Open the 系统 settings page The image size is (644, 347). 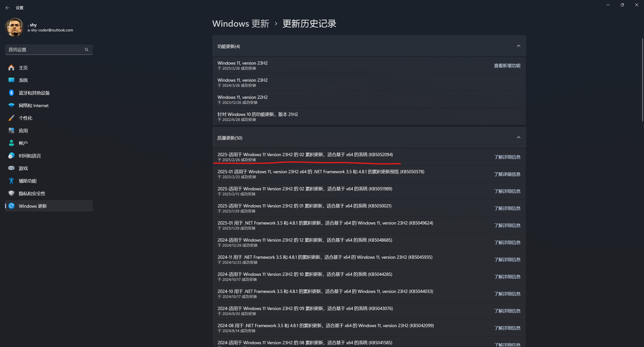click(x=23, y=80)
